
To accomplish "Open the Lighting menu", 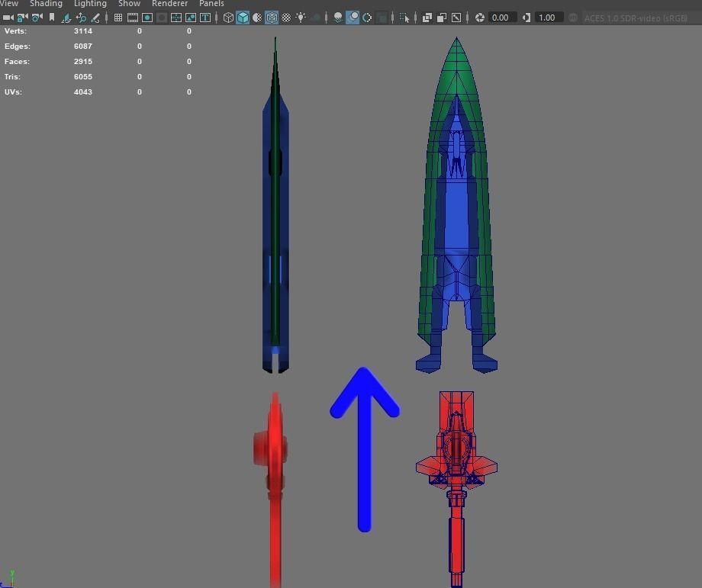I will (90, 4).
